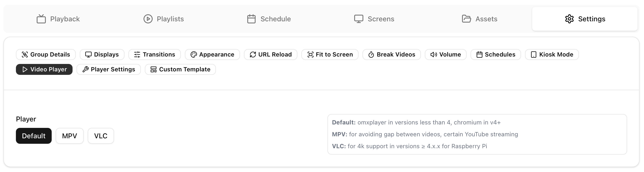Click the Appearance palette icon
Viewport: 644px width, 172px height.
click(x=194, y=55)
